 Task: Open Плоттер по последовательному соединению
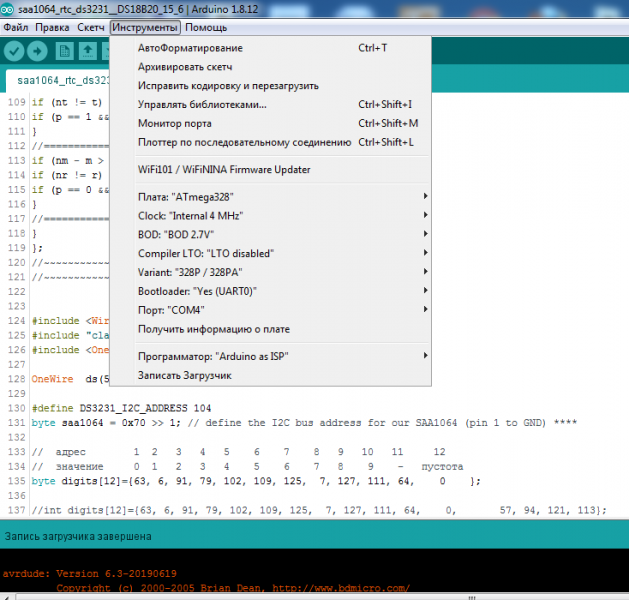(x=270, y=142)
